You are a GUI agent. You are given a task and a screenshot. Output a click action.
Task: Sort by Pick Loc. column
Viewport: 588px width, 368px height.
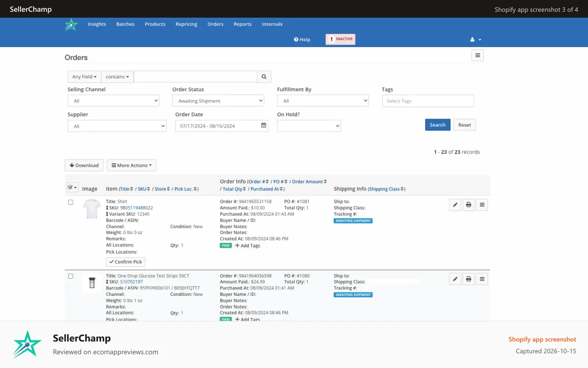(x=186, y=189)
